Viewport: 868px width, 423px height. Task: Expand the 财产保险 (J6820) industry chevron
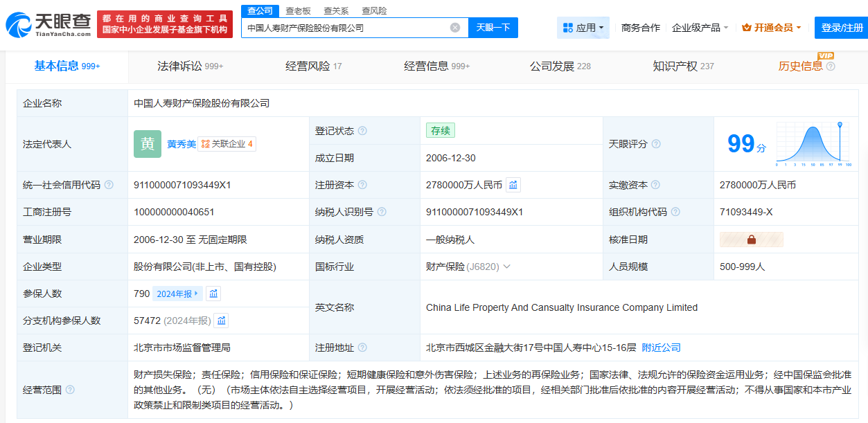507,267
